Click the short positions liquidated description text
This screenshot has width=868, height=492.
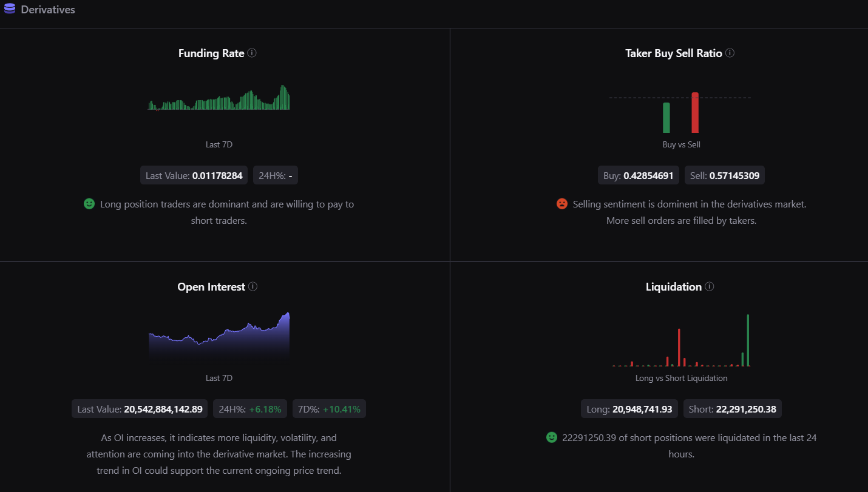(x=690, y=445)
